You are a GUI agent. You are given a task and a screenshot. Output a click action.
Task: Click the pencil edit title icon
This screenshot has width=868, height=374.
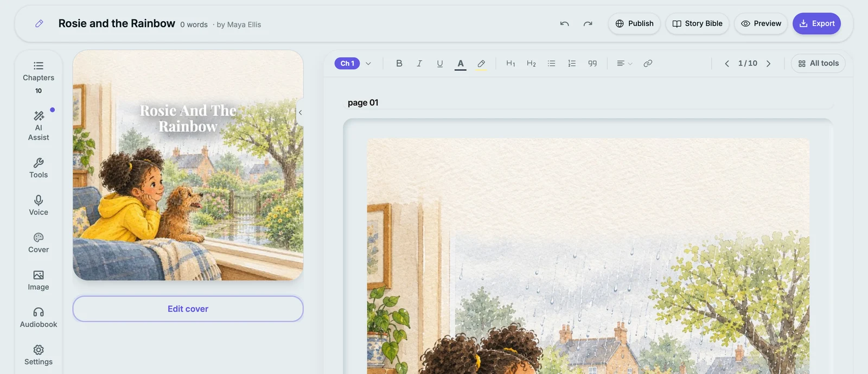coord(39,23)
